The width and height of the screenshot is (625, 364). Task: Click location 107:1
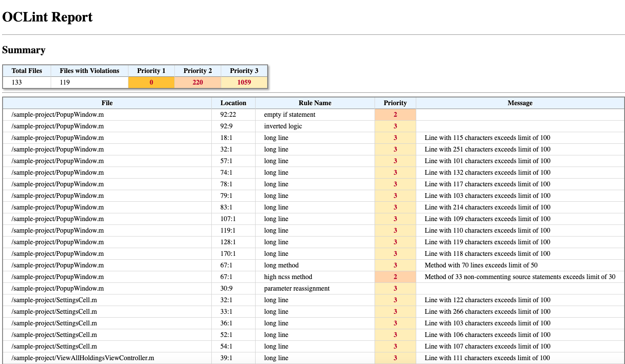point(228,219)
